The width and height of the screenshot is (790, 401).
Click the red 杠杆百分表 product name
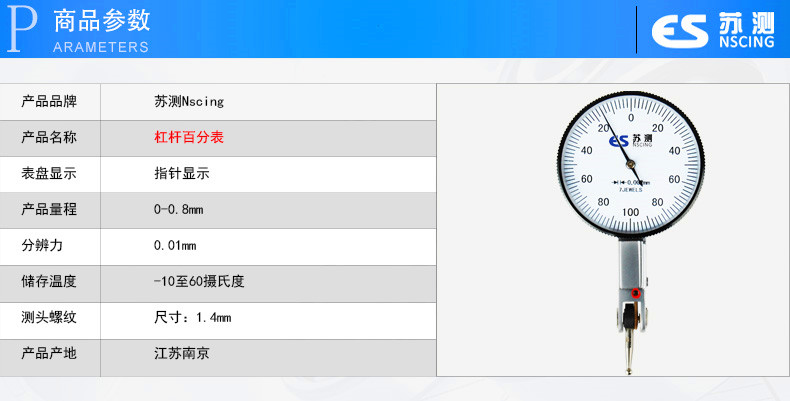[x=189, y=137]
